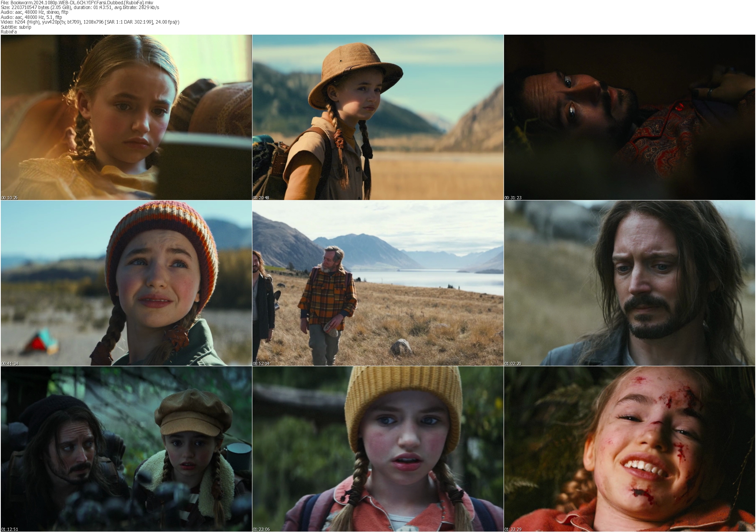Click the Size 2203710547 bytes line
This screenshot has height=532, width=756.
pyautogui.click(x=80, y=7)
